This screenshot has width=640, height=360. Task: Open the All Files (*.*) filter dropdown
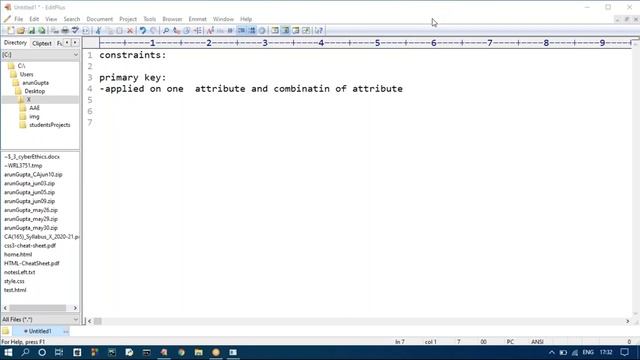point(40,320)
